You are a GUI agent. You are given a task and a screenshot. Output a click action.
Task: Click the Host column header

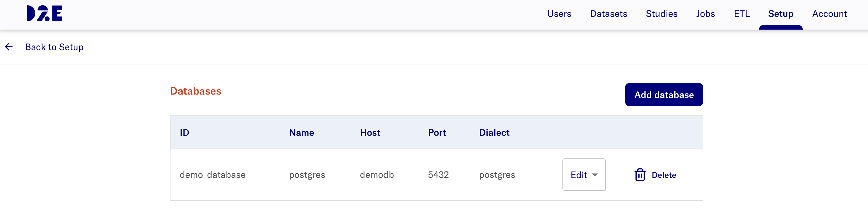[x=370, y=132]
